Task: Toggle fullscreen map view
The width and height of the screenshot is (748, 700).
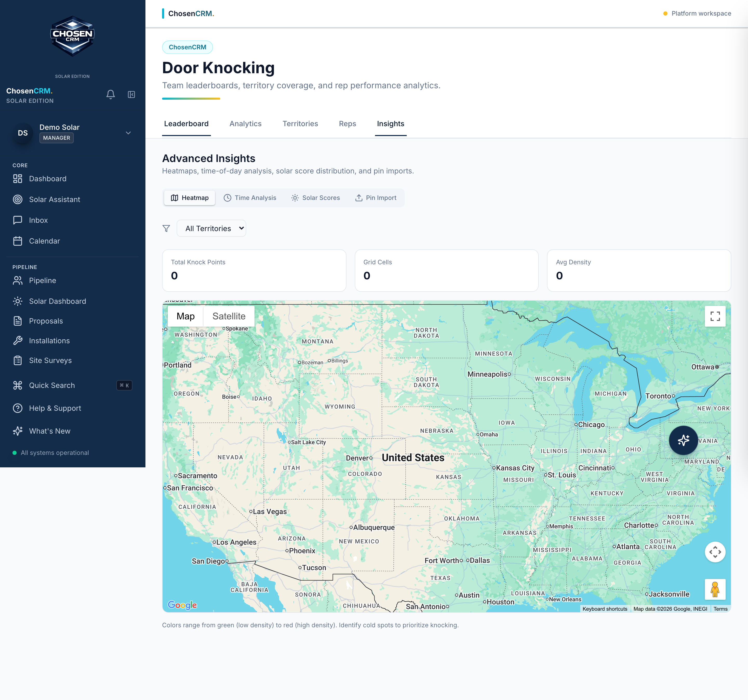Action: 715,316
